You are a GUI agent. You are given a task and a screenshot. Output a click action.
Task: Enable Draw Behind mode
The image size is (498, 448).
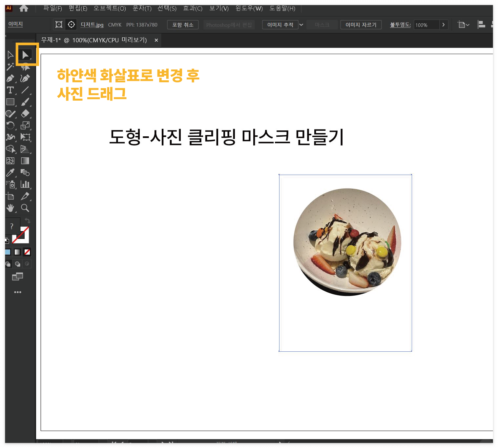pyautogui.click(x=18, y=264)
